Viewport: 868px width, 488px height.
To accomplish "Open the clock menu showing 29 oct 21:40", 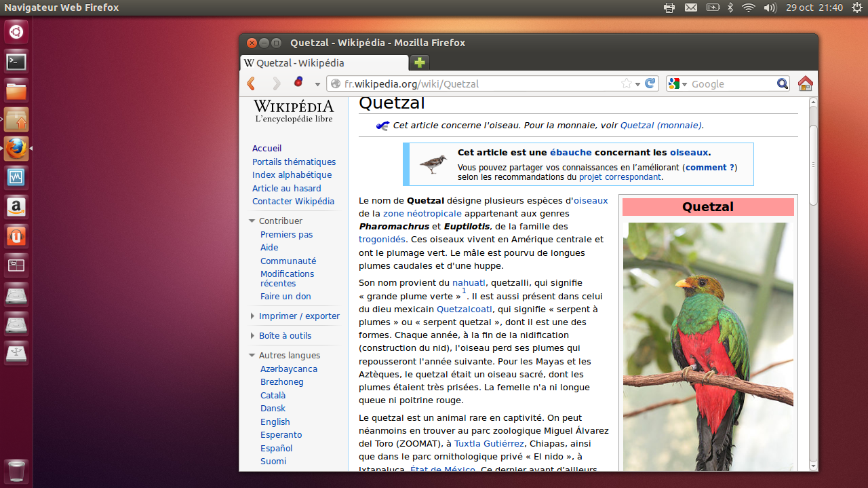I will 814,7.
